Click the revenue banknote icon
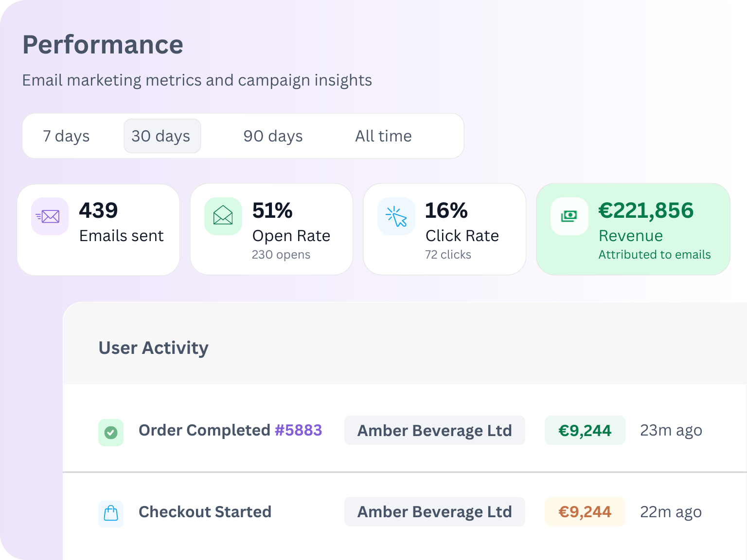Screen dimensions: 747x560 [569, 216]
